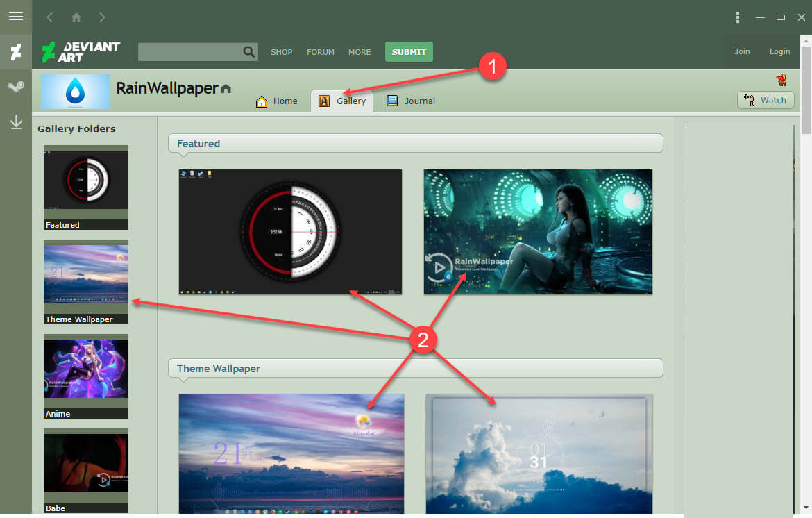The height and width of the screenshot is (518, 812).
Task: Open the Babe gallery folder thumbnail
Action: pyautogui.click(x=86, y=470)
